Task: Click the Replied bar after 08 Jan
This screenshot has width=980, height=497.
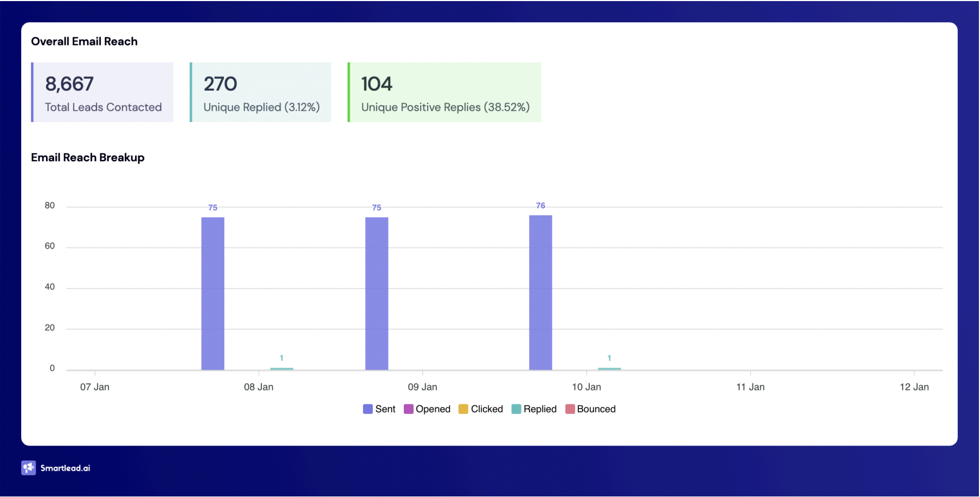Action: pos(281,369)
